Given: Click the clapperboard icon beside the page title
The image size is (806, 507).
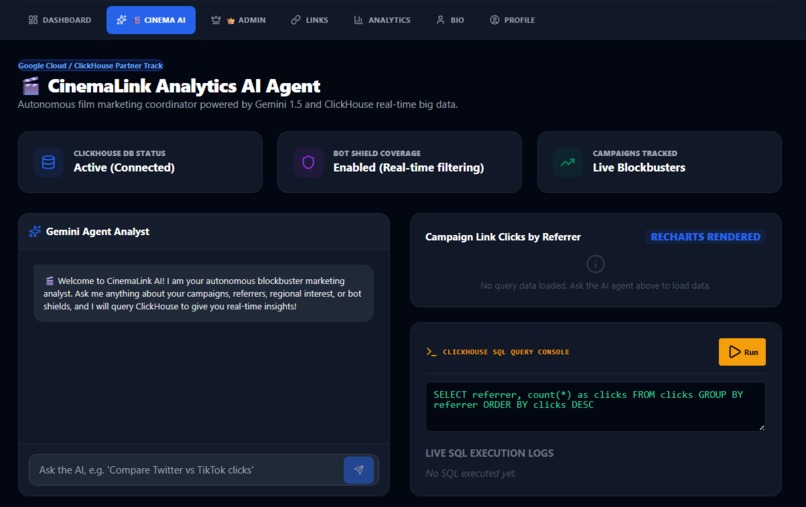Looking at the screenshot, I should click(30, 86).
